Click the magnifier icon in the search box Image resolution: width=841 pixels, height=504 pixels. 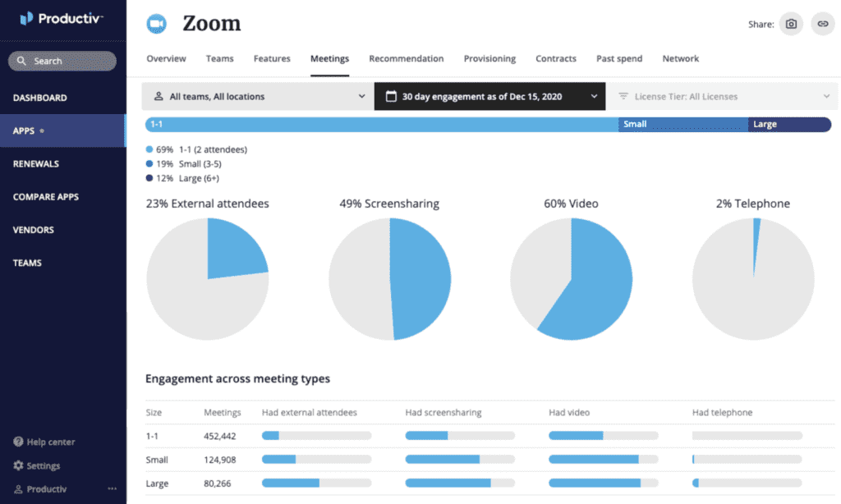click(x=21, y=61)
